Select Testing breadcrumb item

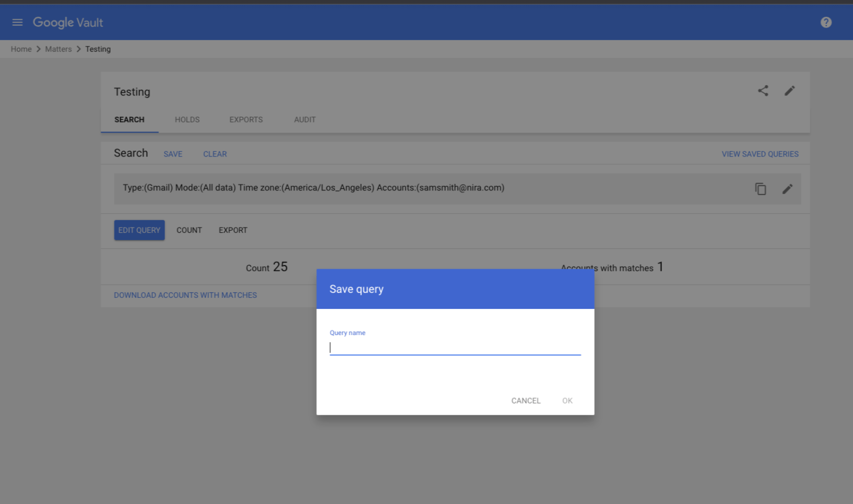pos(98,49)
